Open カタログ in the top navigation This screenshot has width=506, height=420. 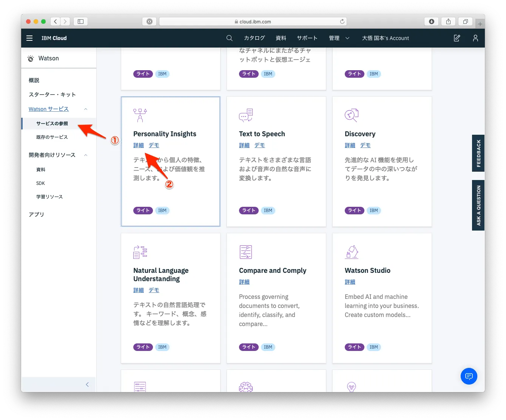tap(255, 38)
